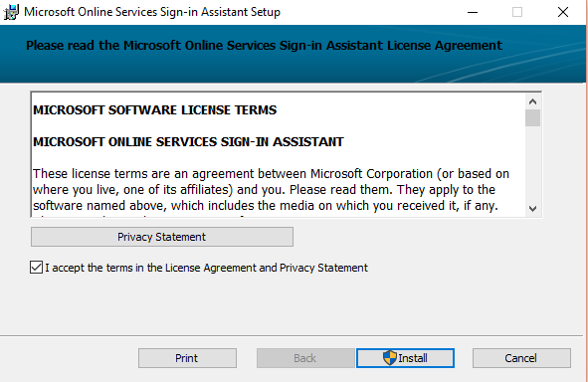
Task: Close the setup window
Action: pos(563,12)
